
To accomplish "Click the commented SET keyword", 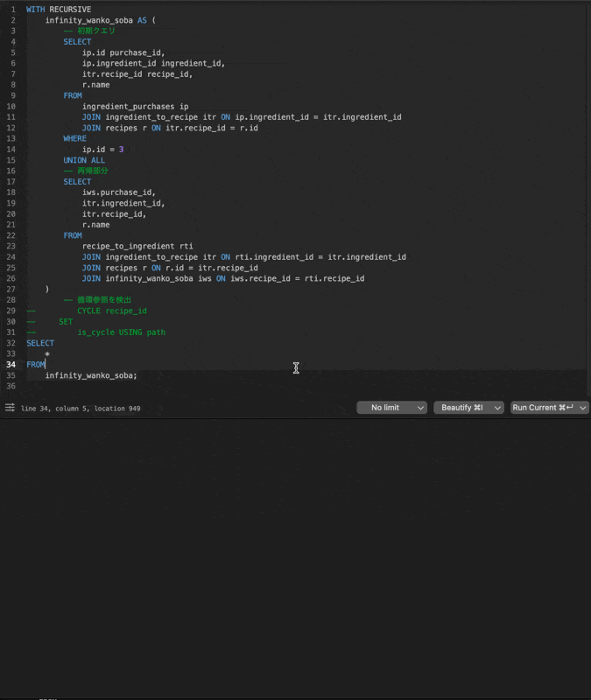I will (x=66, y=321).
